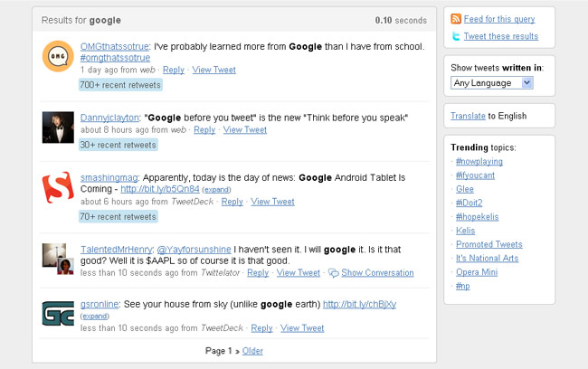Open OMGthatssotrue username link
588x369 pixels.
point(114,46)
